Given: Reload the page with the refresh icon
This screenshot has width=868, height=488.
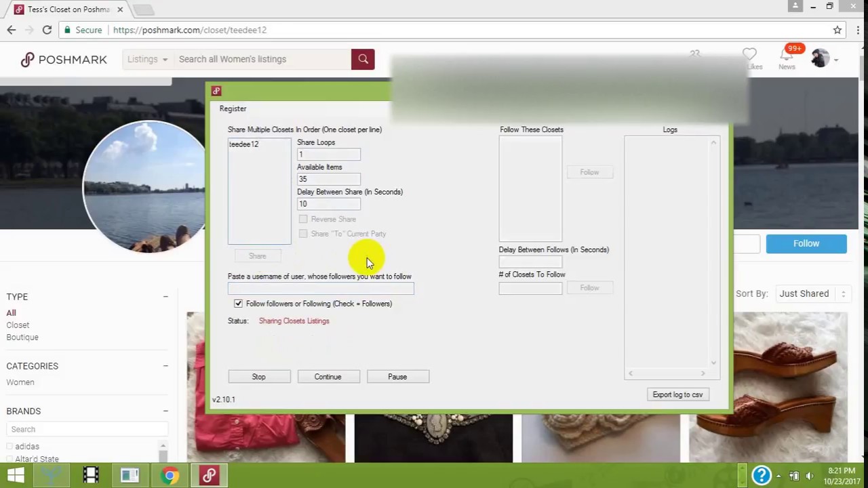Looking at the screenshot, I should 47,30.
